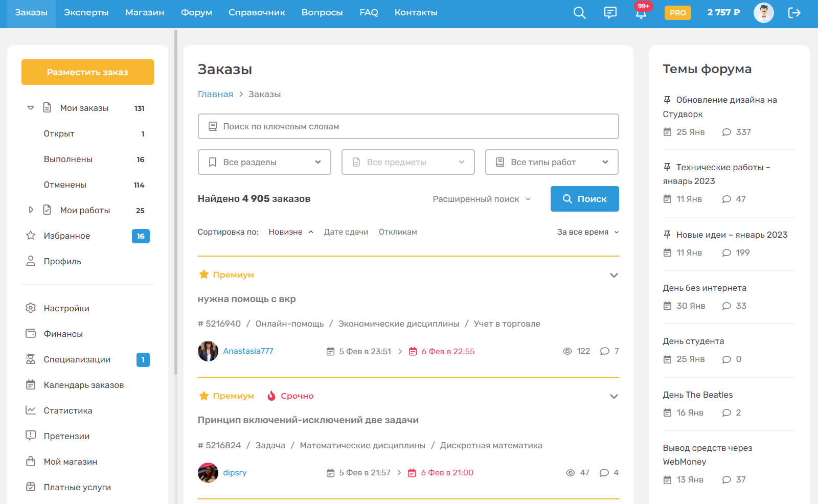Click the keyword search input field
The height and width of the screenshot is (504, 818).
tap(408, 126)
